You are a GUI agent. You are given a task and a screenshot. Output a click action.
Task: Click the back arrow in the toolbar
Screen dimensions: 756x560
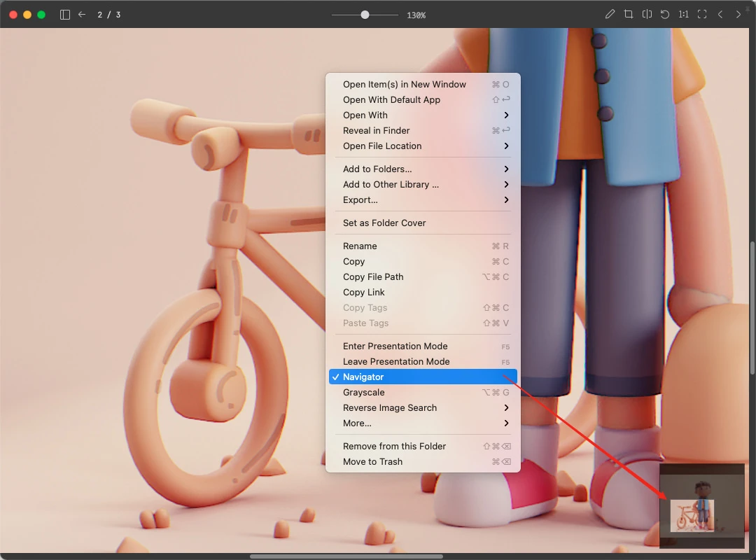pos(82,15)
